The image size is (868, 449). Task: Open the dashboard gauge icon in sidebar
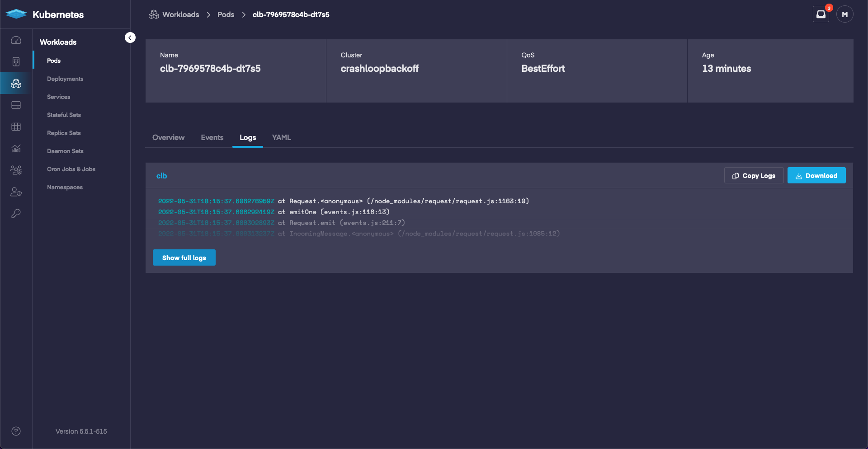16,40
